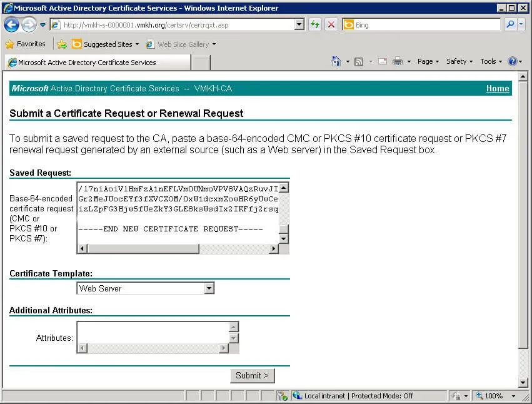Viewport: 532px width, 404px height.
Task: Expand the Home icon dropdown arrow
Action: (348, 61)
